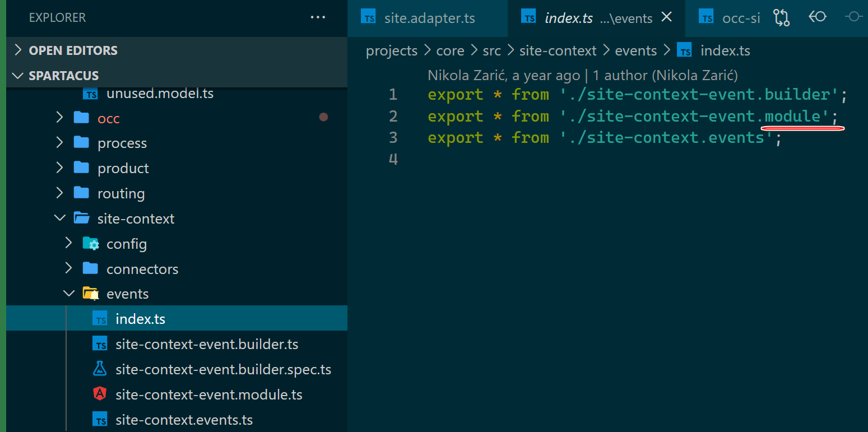
Task: Click the config folder gear icon
Action: 91,244
